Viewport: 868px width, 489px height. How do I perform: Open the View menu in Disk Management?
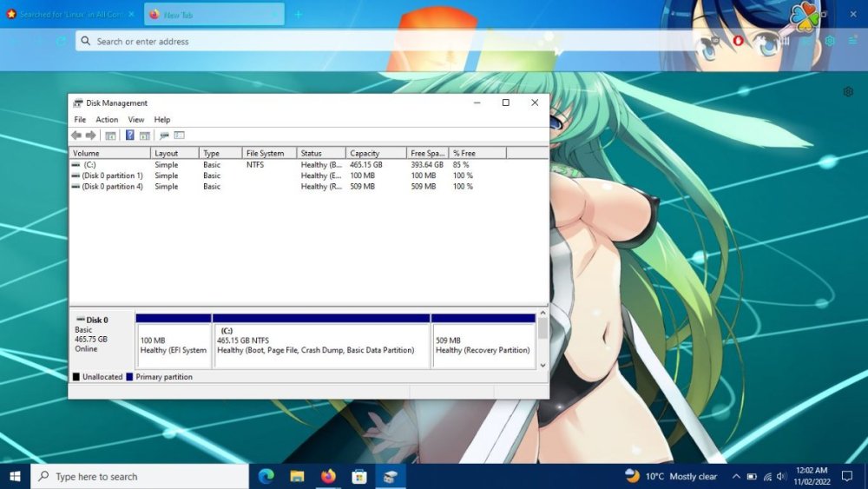[136, 120]
